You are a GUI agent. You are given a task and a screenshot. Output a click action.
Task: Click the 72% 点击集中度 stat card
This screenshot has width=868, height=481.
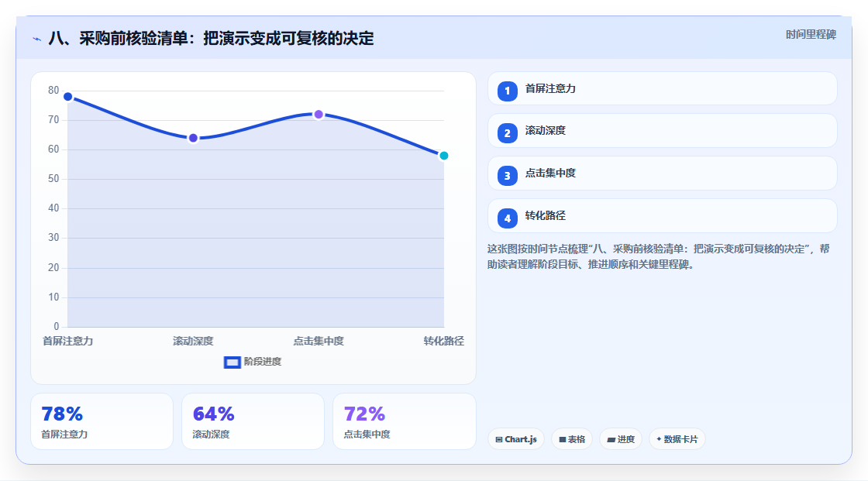click(x=404, y=422)
